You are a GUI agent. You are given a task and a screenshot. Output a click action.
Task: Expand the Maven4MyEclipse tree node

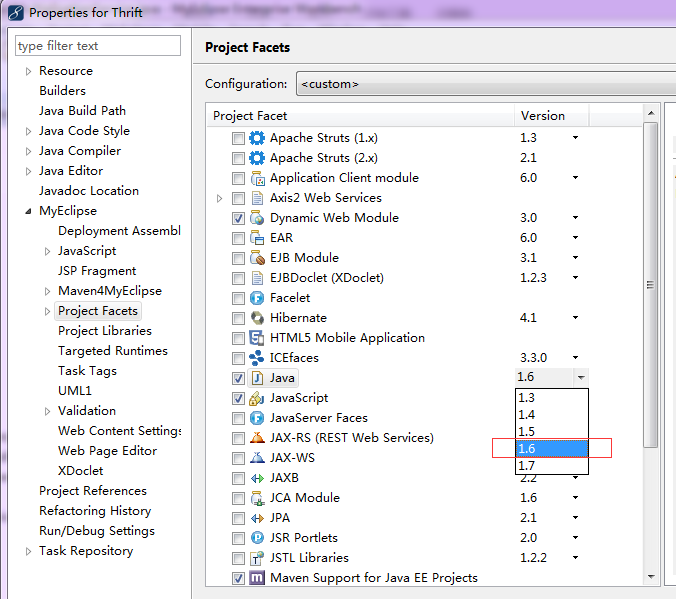(47, 292)
